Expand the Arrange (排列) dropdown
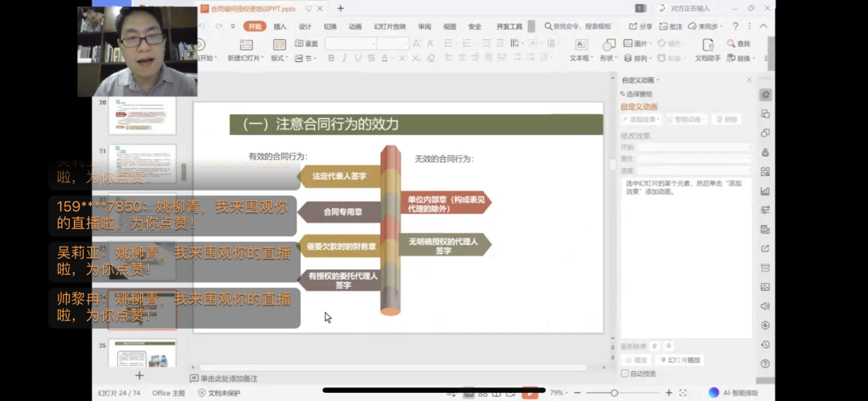The width and height of the screenshot is (868, 401). pyautogui.click(x=642, y=59)
